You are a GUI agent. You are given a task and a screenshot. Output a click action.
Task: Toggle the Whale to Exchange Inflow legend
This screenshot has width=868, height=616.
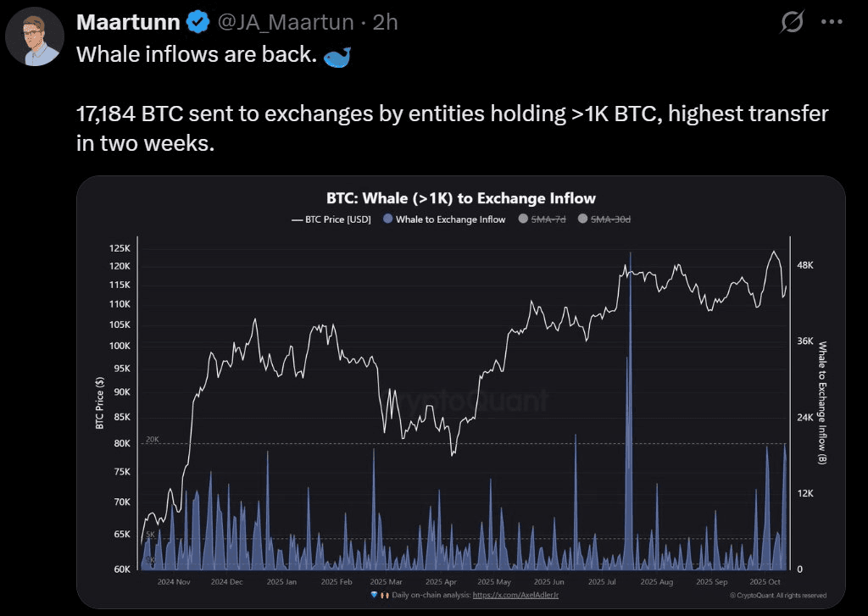pos(444,219)
